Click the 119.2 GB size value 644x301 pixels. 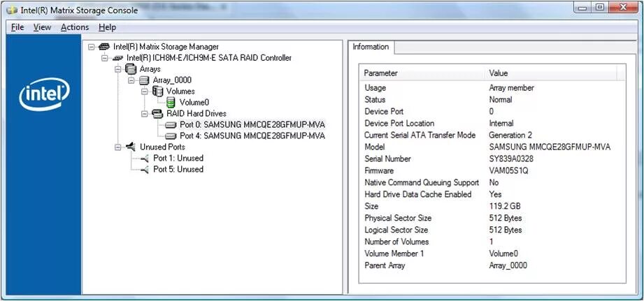(505, 206)
